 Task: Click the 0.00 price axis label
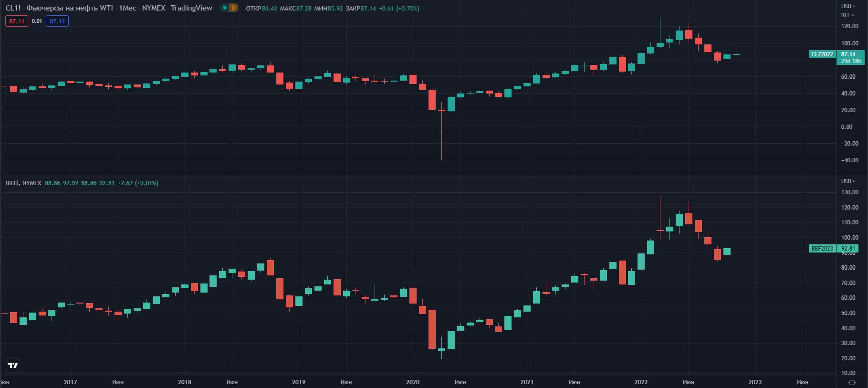tap(847, 127)
